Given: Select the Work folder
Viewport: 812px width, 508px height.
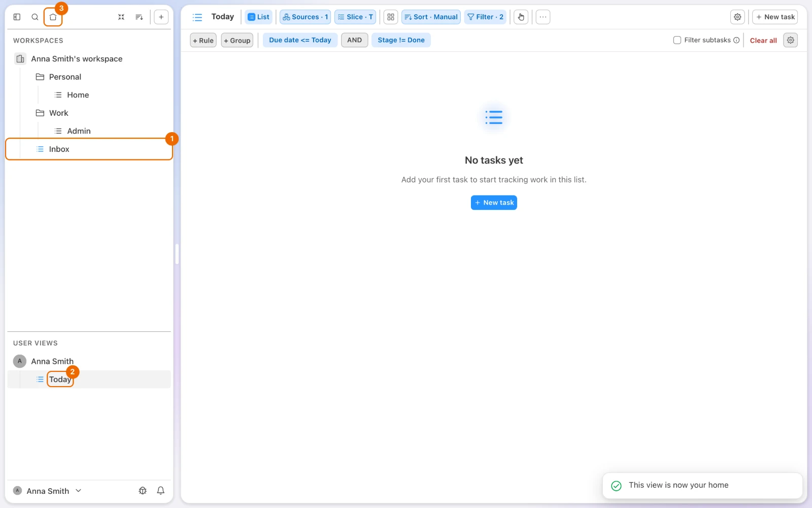Looking at the screenshot, I should (x=58, y=113).
